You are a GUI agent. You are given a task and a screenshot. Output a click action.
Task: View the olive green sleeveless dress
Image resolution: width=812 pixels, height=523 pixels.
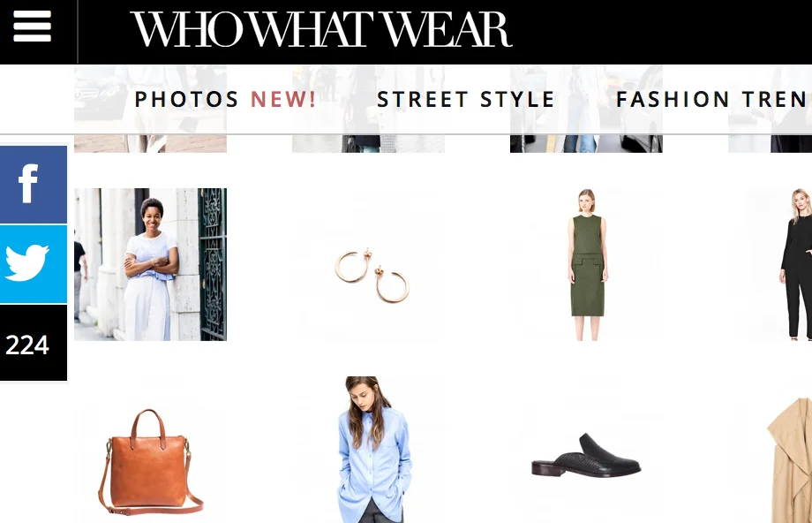pyautogui.click(x=586, y=264)
